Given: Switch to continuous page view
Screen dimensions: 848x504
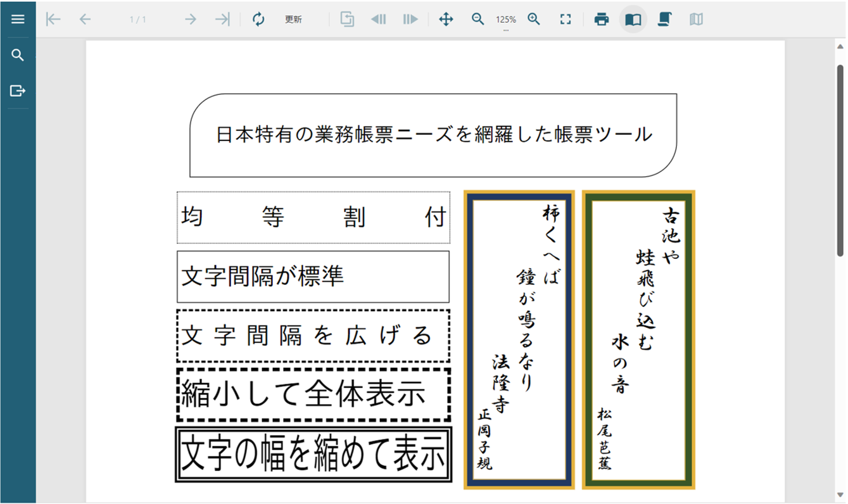Looking at the screenshot, I should tap(664, 19).
